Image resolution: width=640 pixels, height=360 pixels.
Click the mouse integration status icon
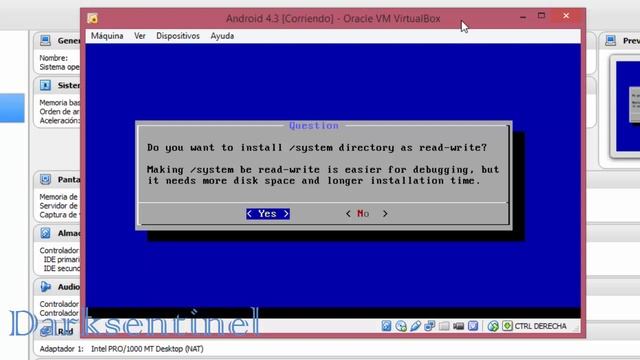(493, 326)
